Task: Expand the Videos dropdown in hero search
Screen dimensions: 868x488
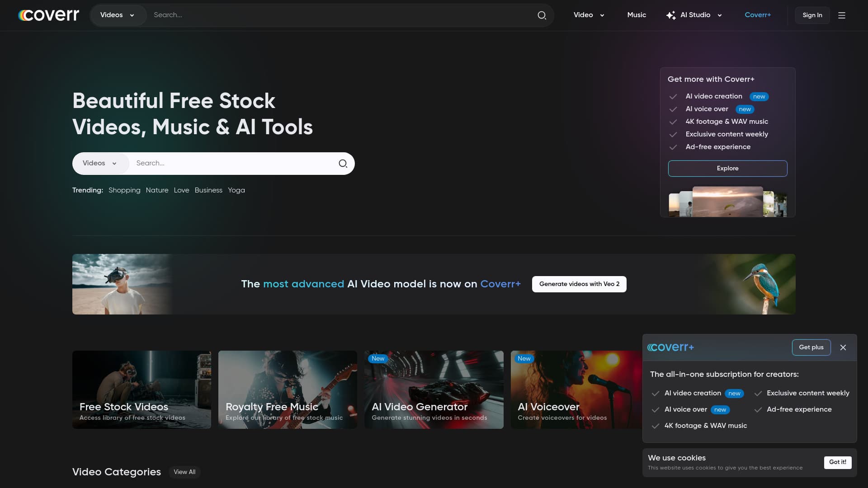Action: (100, 164)
